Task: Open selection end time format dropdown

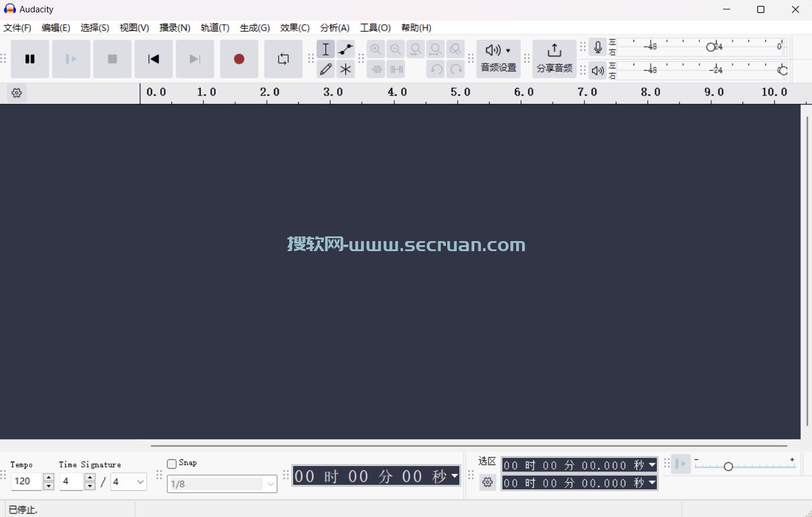Action: coord(652,483)
